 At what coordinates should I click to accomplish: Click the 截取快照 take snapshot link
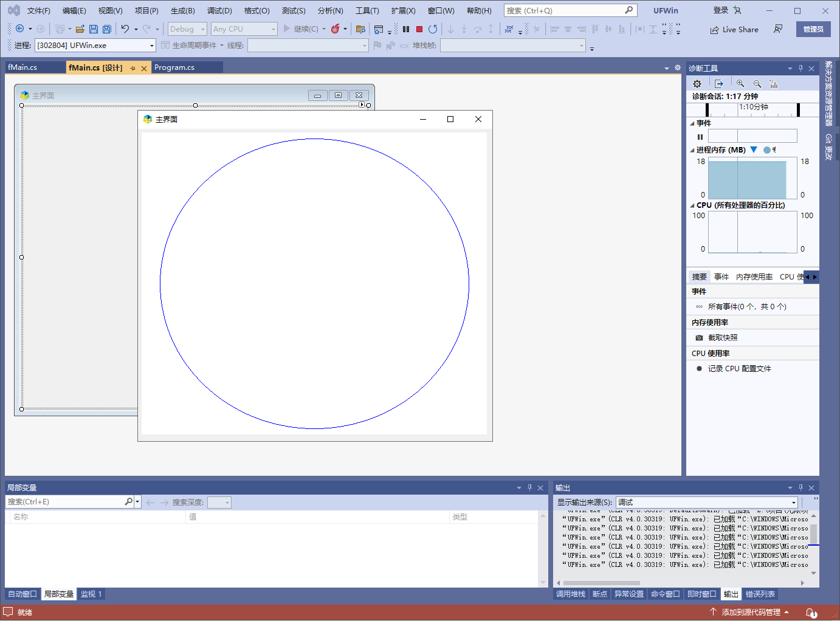[x=723, y=338]
